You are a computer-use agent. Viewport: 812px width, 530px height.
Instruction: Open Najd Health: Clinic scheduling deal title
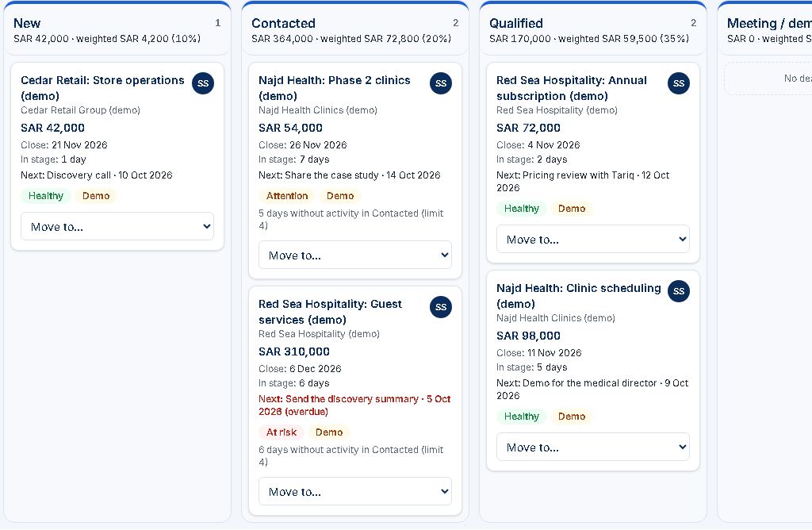click(578, 296)
